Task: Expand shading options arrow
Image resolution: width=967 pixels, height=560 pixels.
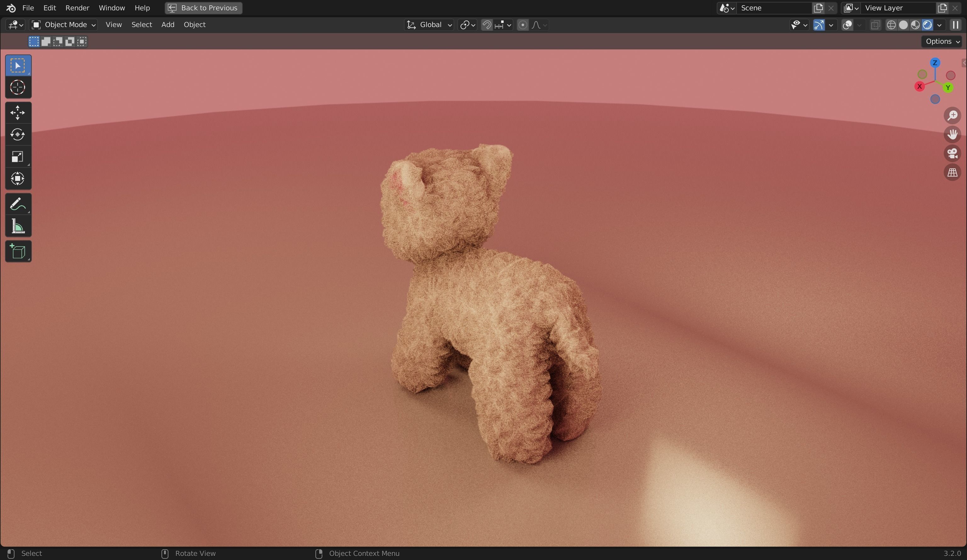Action: [x=939, y=25]
